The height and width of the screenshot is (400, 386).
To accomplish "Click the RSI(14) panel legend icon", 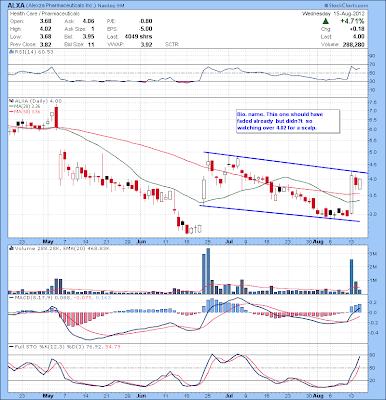I will click(11, 52).
